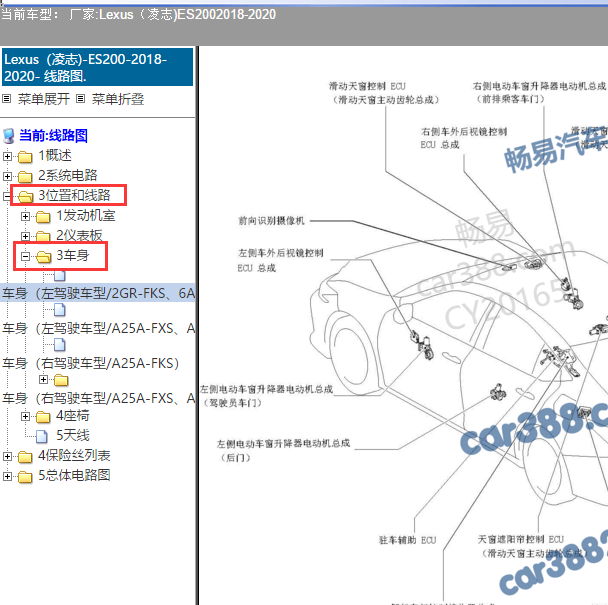This screenshot has height=605, width=608.
Task: Click the document icon of 5天线
Action: 42,436
